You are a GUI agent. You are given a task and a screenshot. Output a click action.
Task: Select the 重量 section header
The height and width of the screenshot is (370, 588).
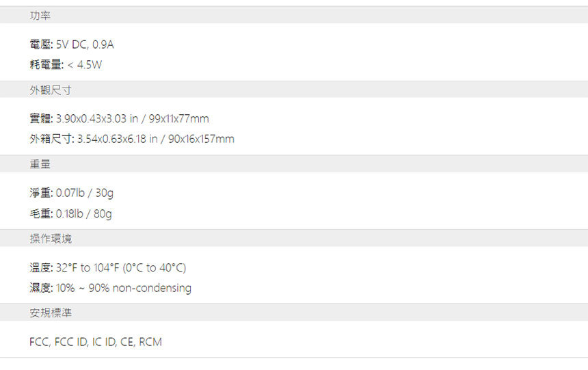click(294, 164)
